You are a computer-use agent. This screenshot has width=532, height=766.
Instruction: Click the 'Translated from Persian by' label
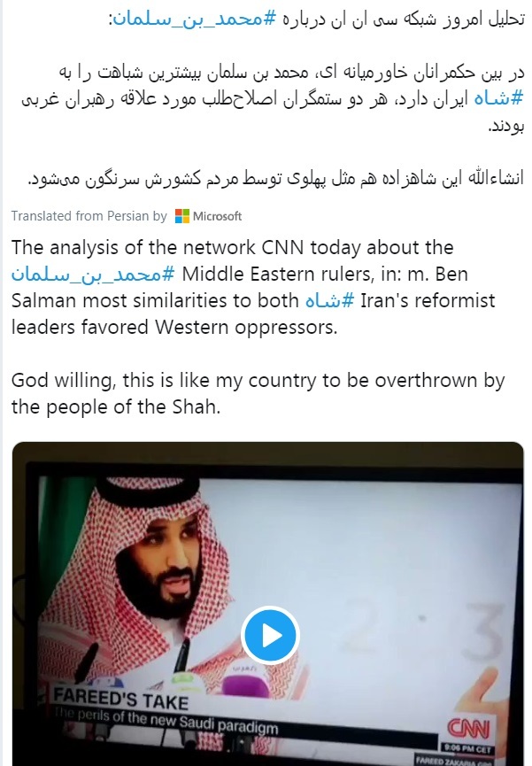[x=89, y=216]
